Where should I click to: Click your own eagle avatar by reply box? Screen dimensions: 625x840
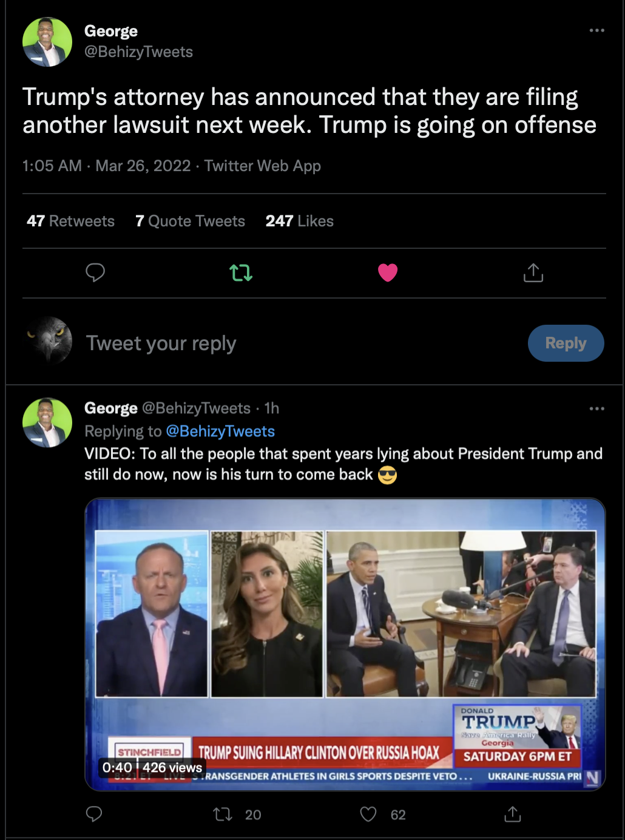click(x=50, y=340)
